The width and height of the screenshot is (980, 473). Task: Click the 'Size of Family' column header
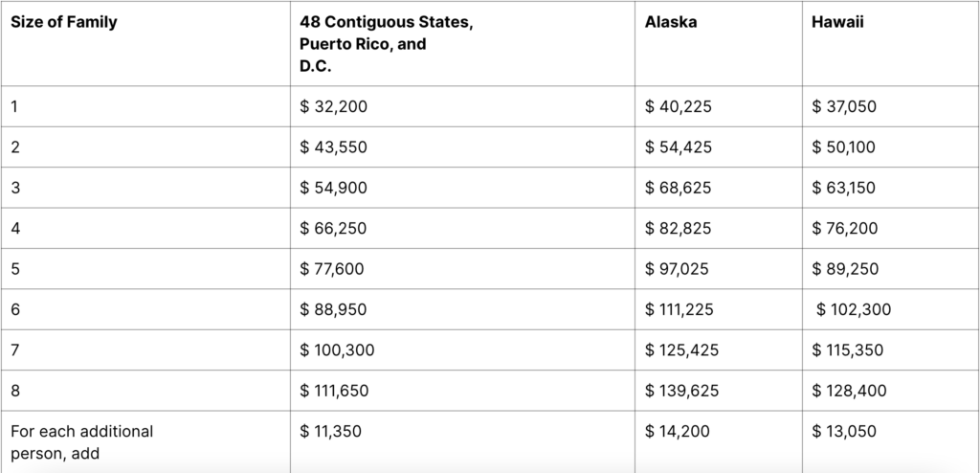(x=64, y=22)
